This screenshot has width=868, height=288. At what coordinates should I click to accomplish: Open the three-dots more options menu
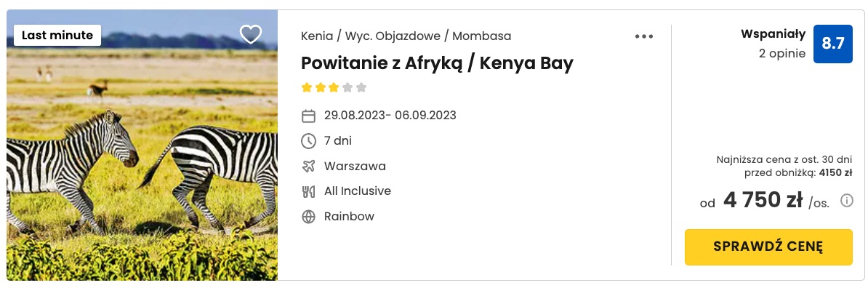click(x=644, y=36)
